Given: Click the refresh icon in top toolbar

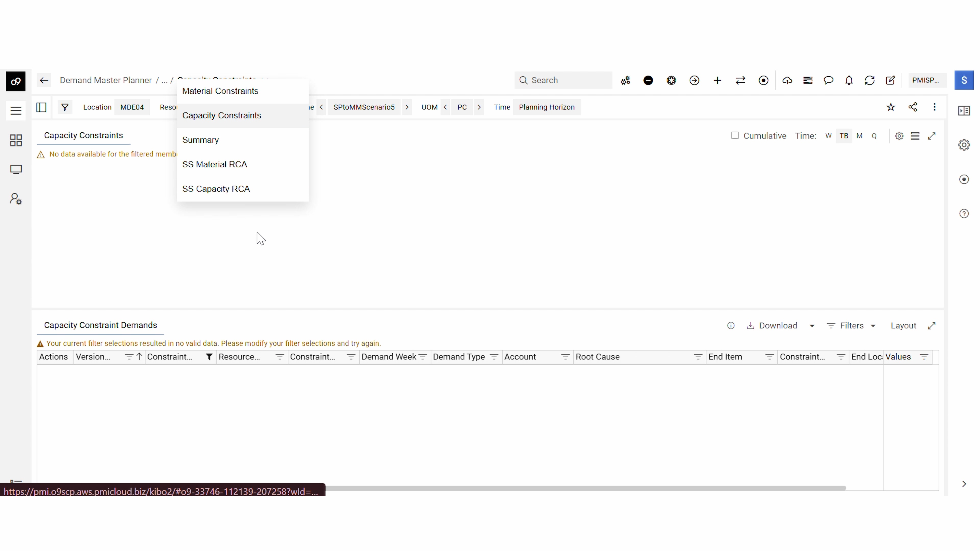Looking at the screenshot, I should [870, 80].
